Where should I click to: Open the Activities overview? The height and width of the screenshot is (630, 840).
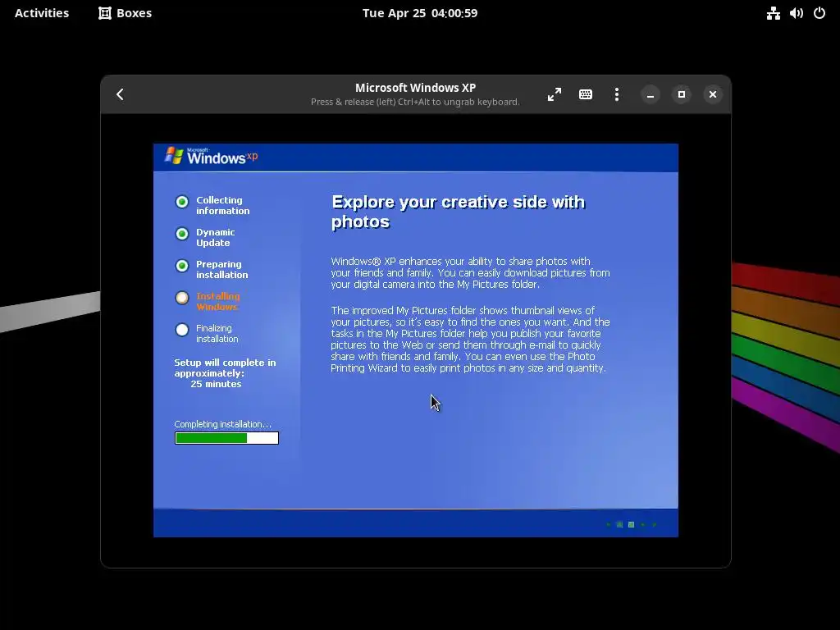point(42,13)
